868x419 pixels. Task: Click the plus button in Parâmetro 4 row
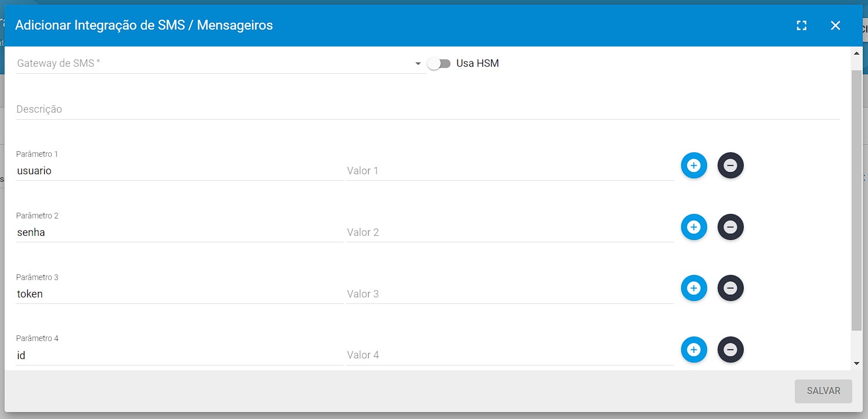(694, 350)
